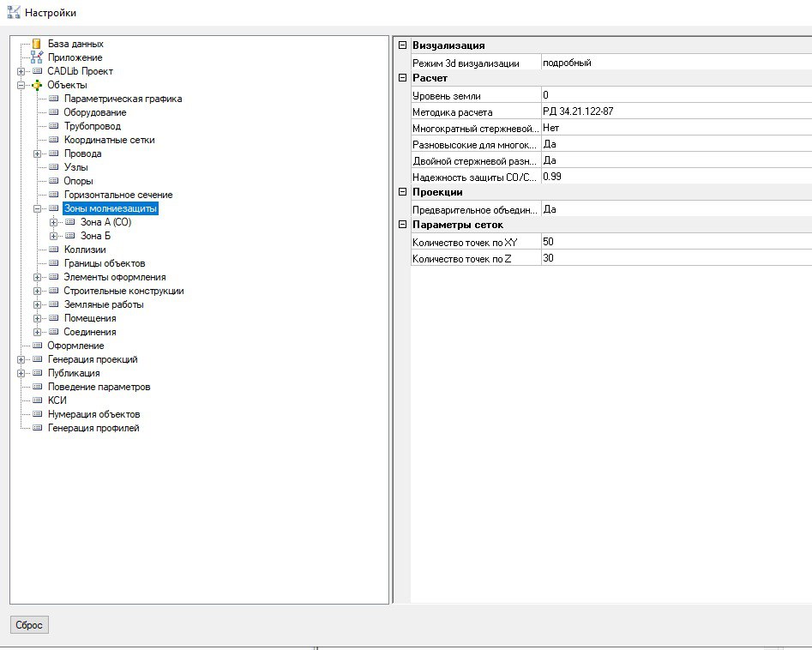The image size is (812, 650).
Task: Expand the Провода tree node
Action: pos(37,153)
